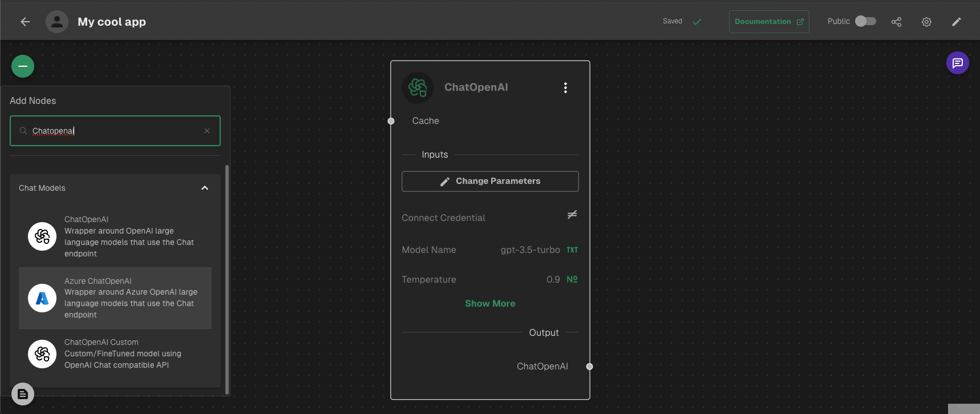
Task: Click the document icon at bottom left
Action: [23, 394]
